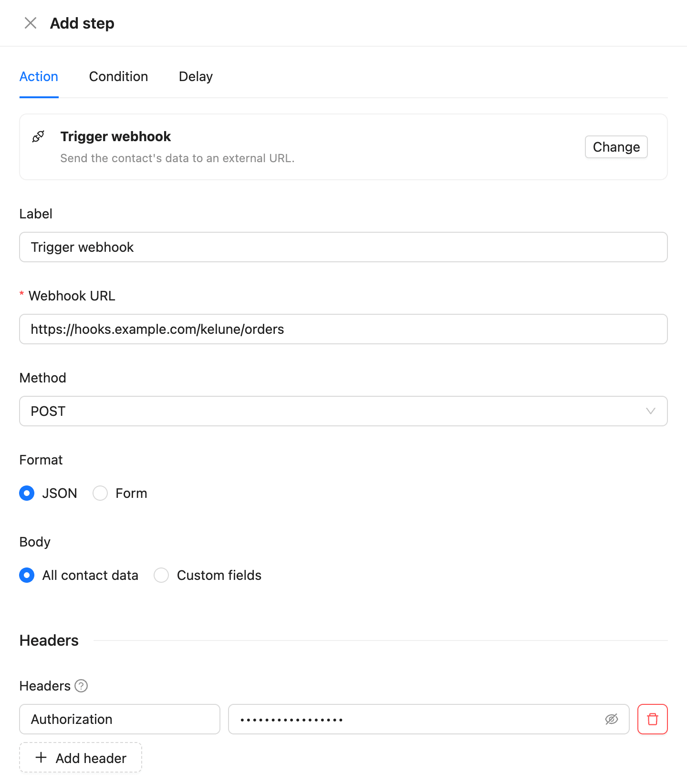
Task: Open the Headers help tooltip icon
Action: (82, 686)
